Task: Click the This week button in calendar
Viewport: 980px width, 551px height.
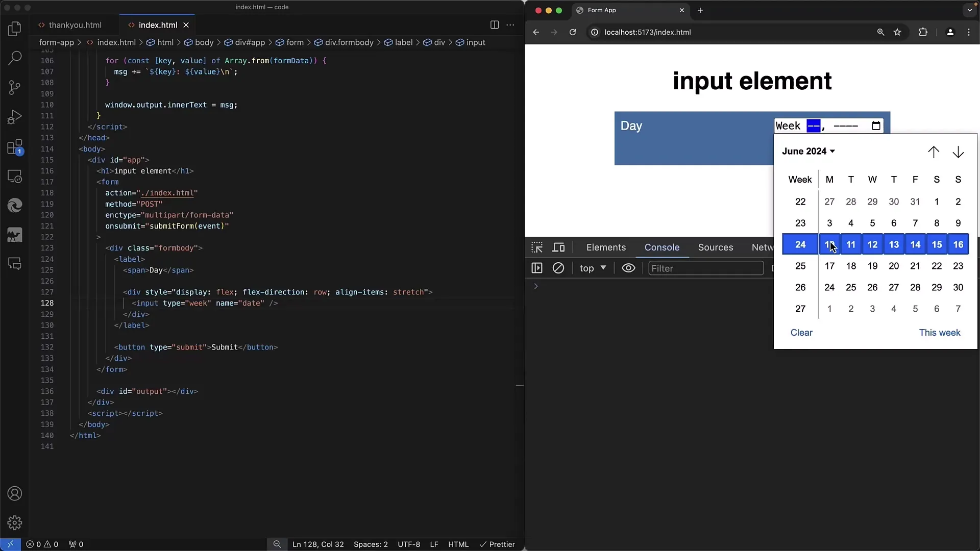Action: click(x=940, y=332)
